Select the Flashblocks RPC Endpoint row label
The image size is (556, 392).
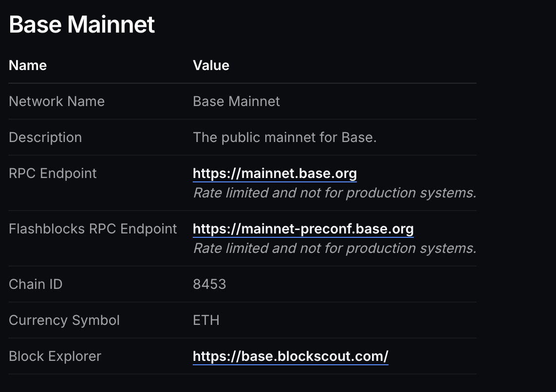[x=93, y=229]
